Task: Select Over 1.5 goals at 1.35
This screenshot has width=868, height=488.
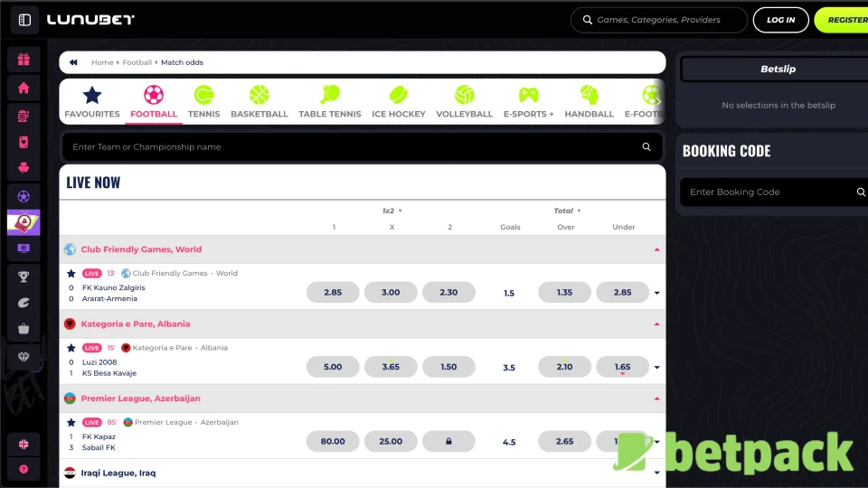Action: pos(564,292)
